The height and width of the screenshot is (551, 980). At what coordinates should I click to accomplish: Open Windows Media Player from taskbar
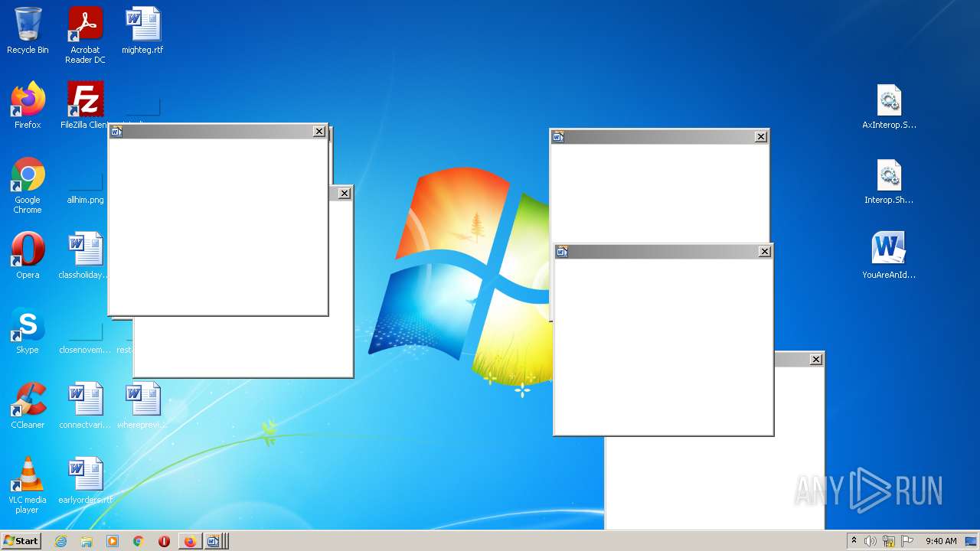click(113, 541)
